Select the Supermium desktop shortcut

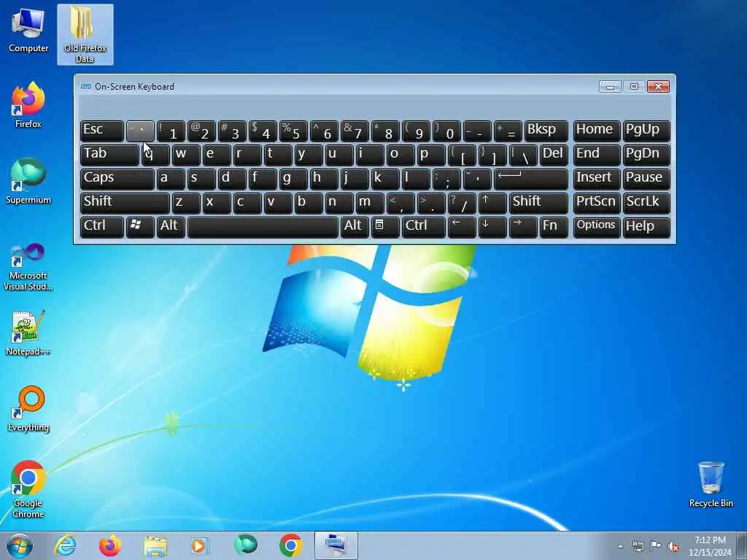[x=28, y=181]
